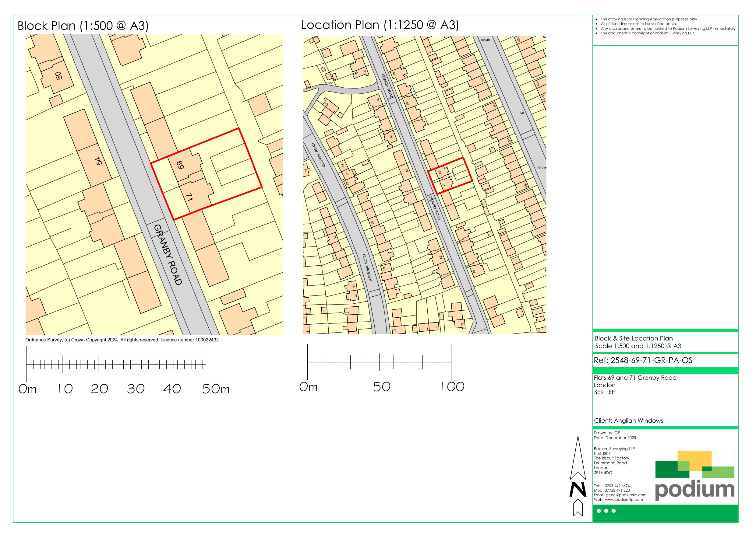Click the Client: Anglian Windows text
756x534 pixels.
pos(628,421)
